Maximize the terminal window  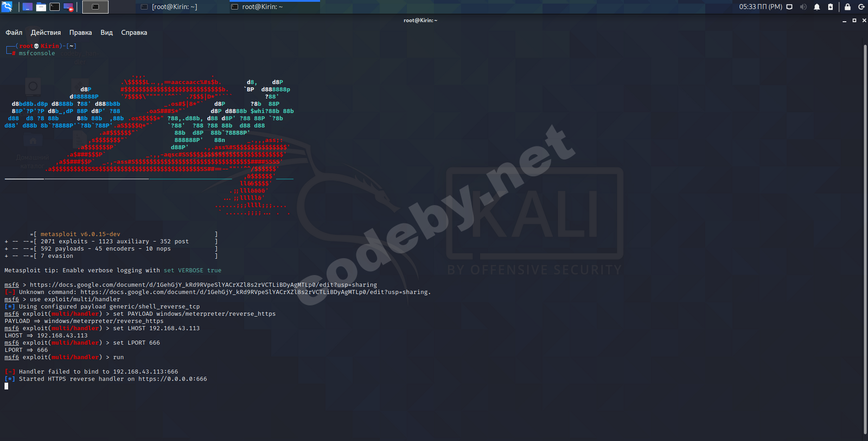click(x=854, y=21)
